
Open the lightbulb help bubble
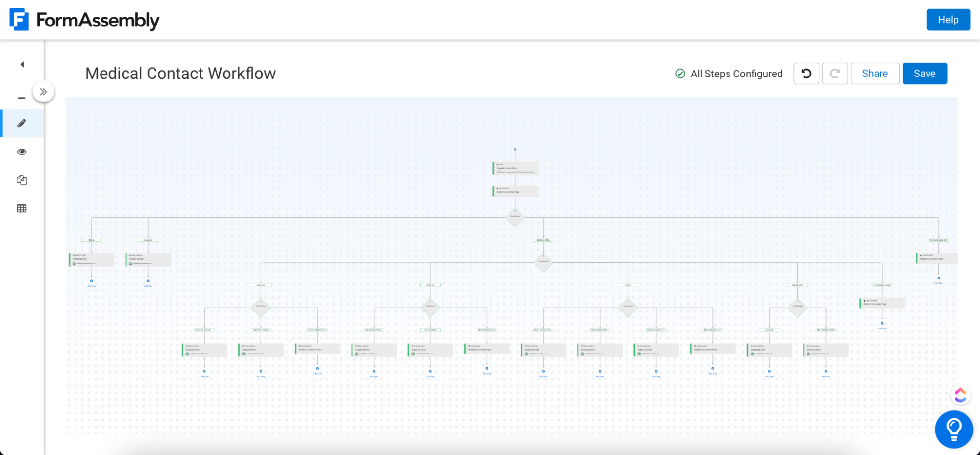coord(954,429)
